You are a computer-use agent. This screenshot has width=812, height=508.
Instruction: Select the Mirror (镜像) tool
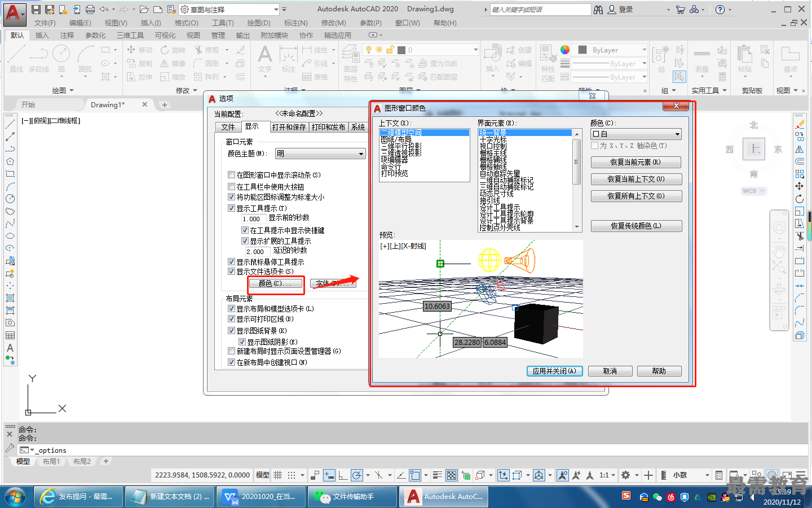click(x=173, y=63)
